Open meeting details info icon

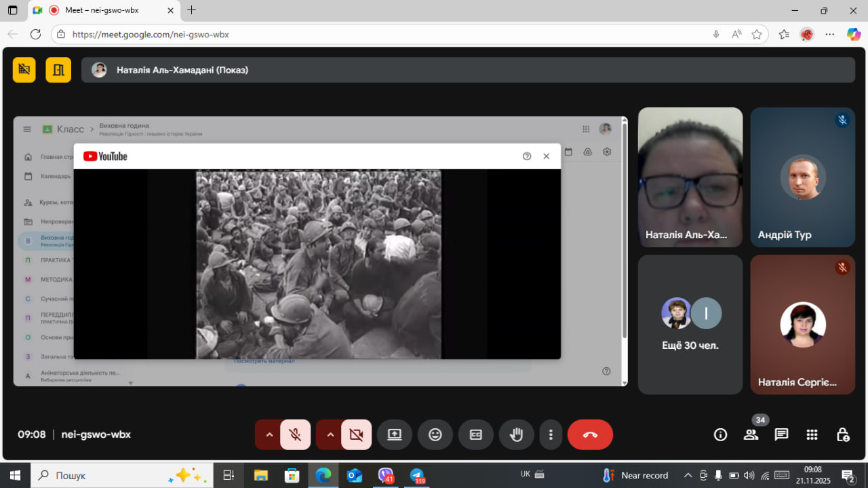pyautogui.click(x=720, y=434)
